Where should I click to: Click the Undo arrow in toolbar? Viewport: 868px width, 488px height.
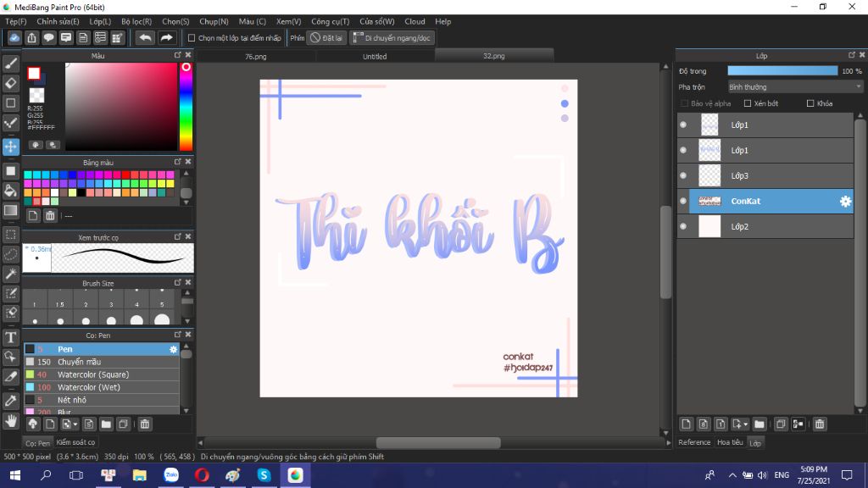coord(145,37)
